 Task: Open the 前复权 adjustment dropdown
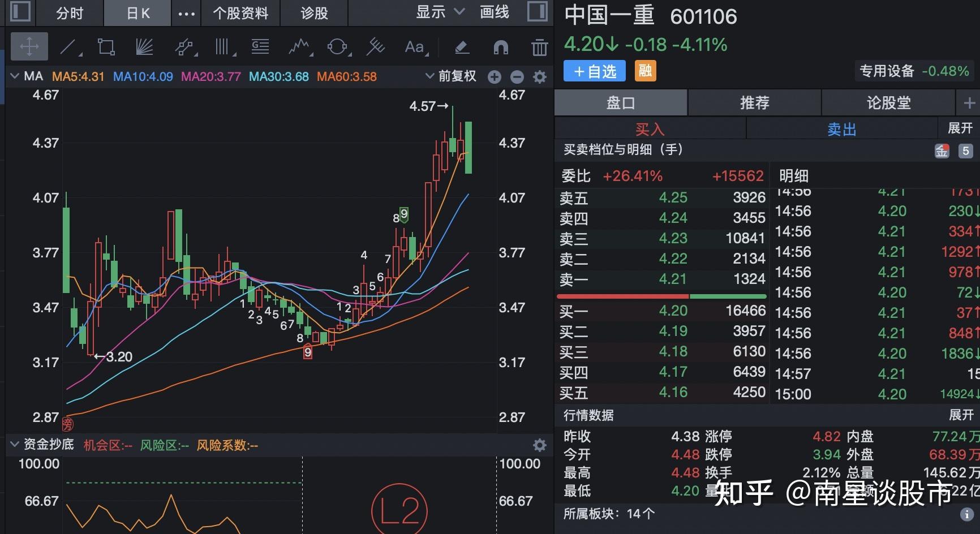453,75
